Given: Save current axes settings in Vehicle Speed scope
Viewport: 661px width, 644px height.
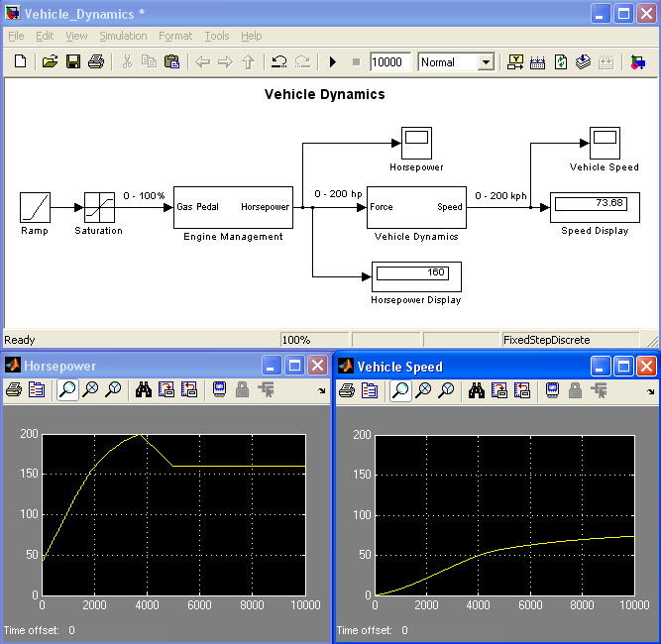Looking at the screenshot, I should (x=499, y=390).
